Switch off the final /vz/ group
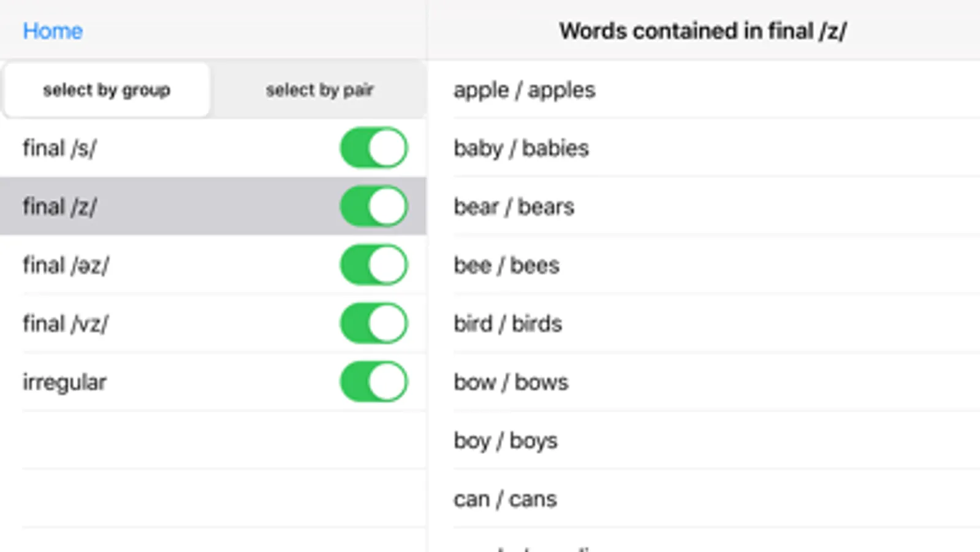Image resolution: width=980 pixels, height=552 pixels. click(374, 323)
